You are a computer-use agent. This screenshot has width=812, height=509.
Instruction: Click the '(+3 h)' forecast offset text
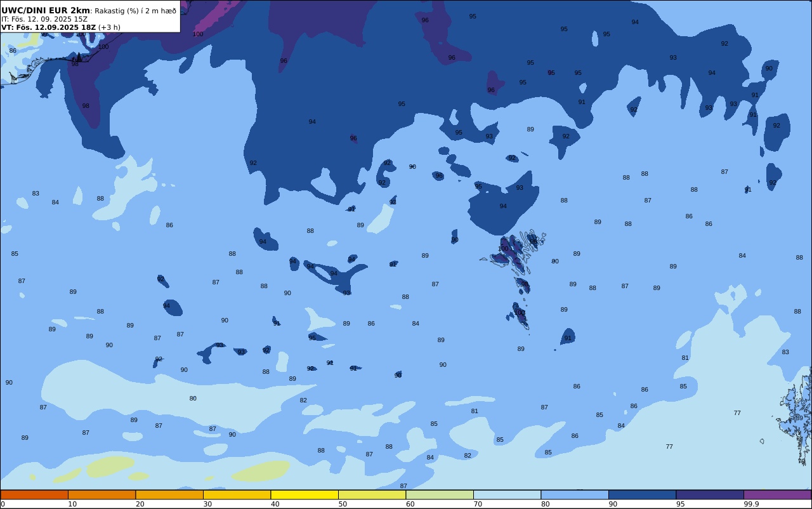pos(109,27)
